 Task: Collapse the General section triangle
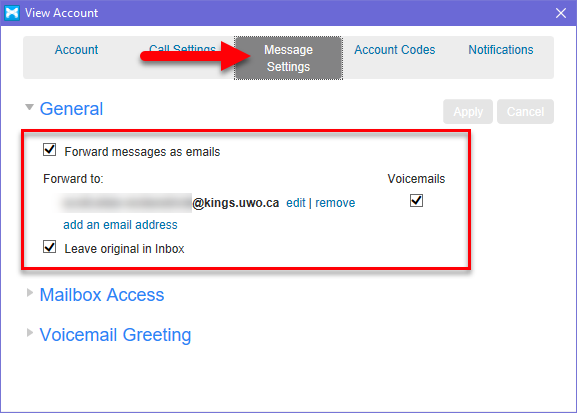tap(29, 107)
